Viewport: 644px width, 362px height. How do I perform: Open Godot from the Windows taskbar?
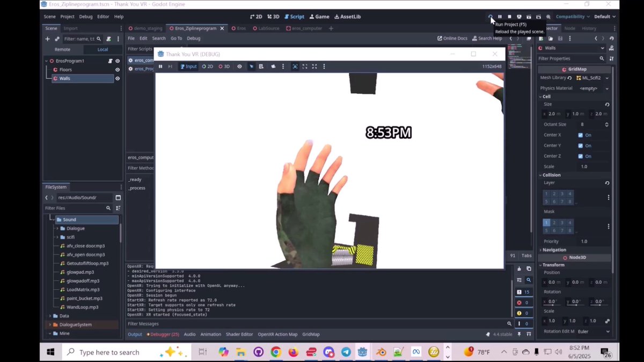(x=362, y=352)
